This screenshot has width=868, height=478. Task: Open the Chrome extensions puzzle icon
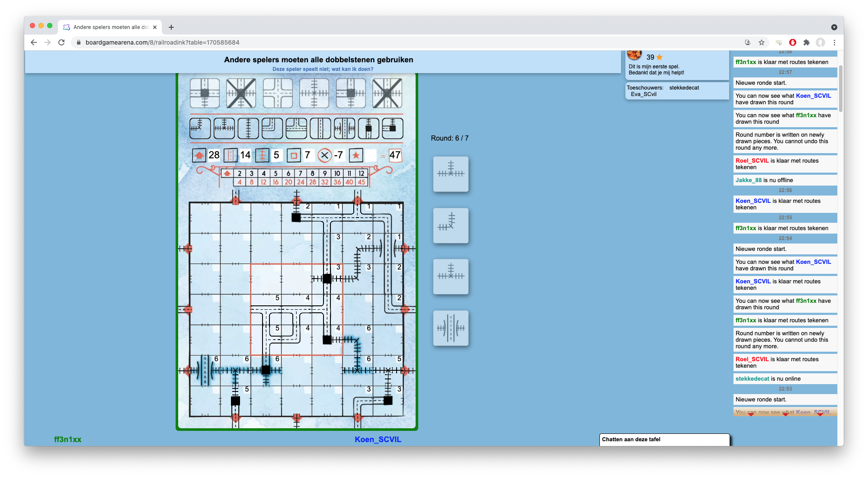[x=807, y=42]
